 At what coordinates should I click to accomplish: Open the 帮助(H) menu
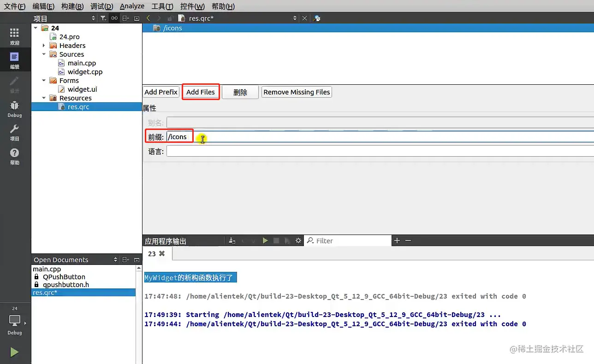[223, 6]
